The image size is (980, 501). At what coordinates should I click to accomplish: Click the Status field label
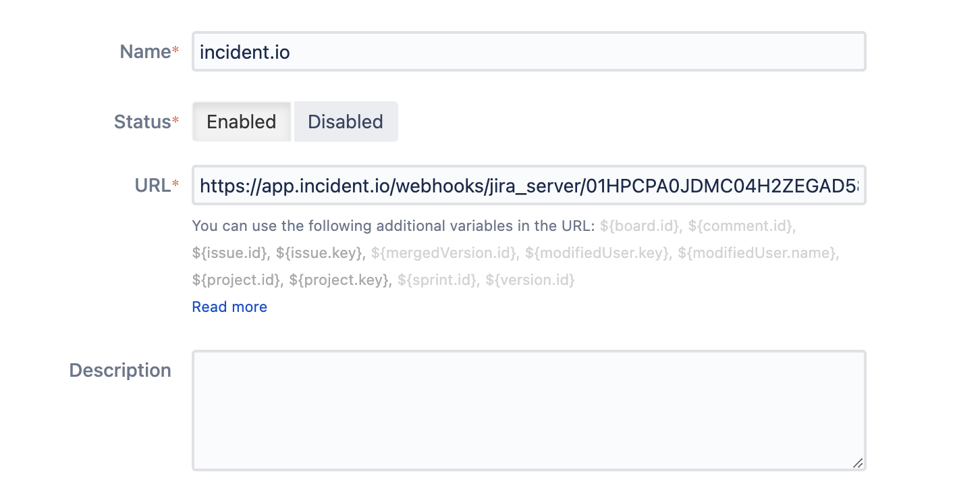tap(142, 122)
